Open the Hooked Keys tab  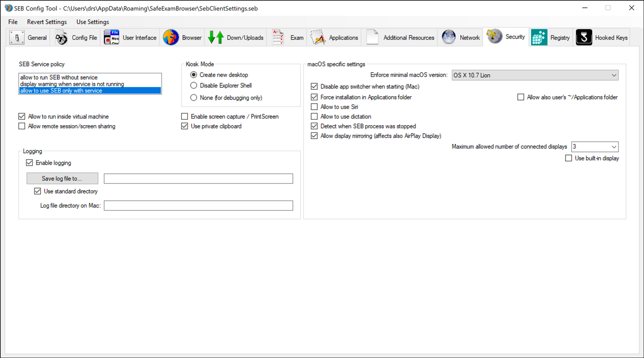[602, 38]
